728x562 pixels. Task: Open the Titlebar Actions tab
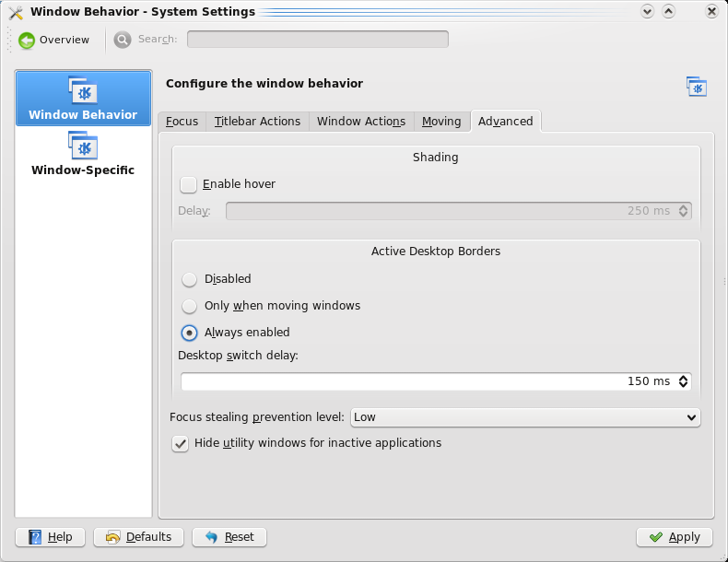pos(257,122)
